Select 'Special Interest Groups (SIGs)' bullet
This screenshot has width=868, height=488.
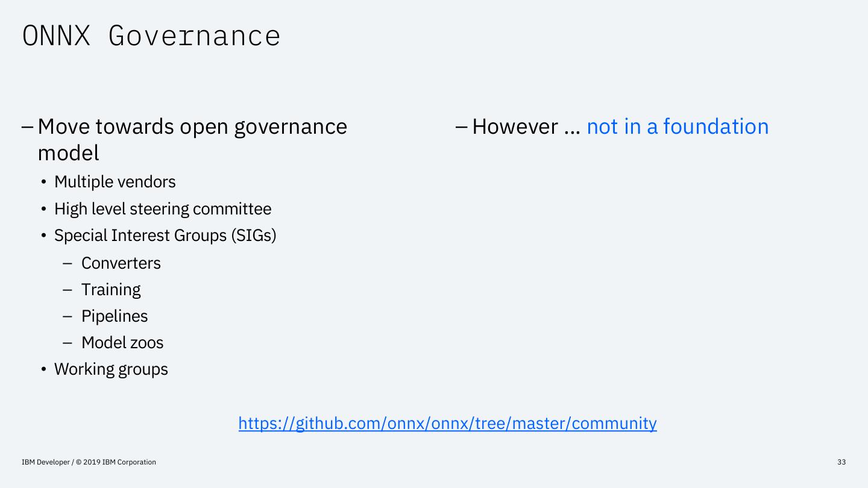click(165, 236)
